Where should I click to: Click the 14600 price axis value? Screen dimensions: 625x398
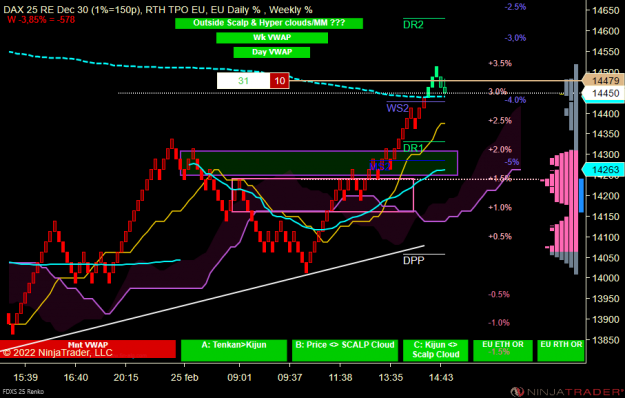(x=606, y=31)
